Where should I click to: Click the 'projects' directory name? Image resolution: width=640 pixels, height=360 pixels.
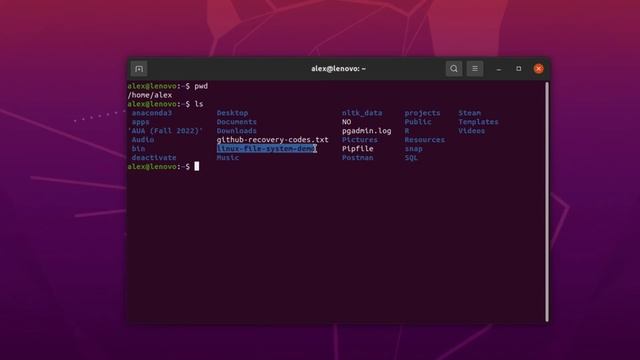pyautogui.click(x=422, y=113)
